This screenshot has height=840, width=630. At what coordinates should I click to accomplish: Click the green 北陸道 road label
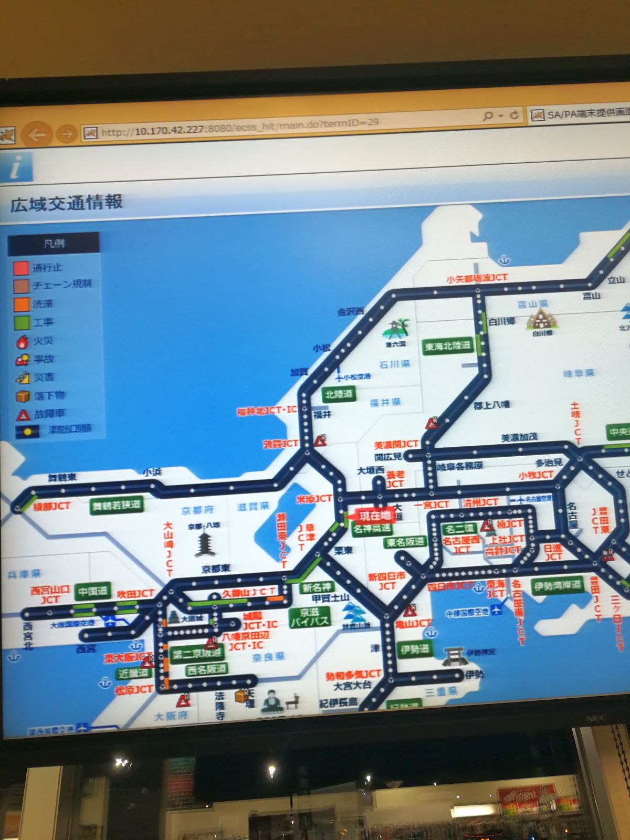tap(339, 394)
